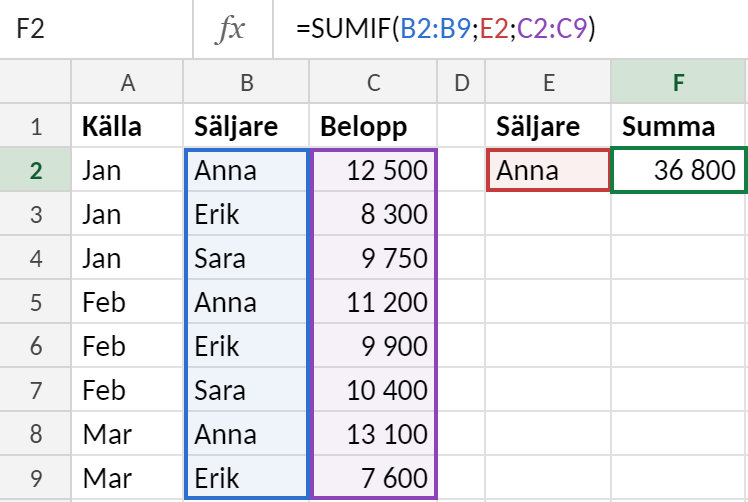Click cell F1 containing Summa
This screenshot has height=502, width=748.
coord(678,126)
